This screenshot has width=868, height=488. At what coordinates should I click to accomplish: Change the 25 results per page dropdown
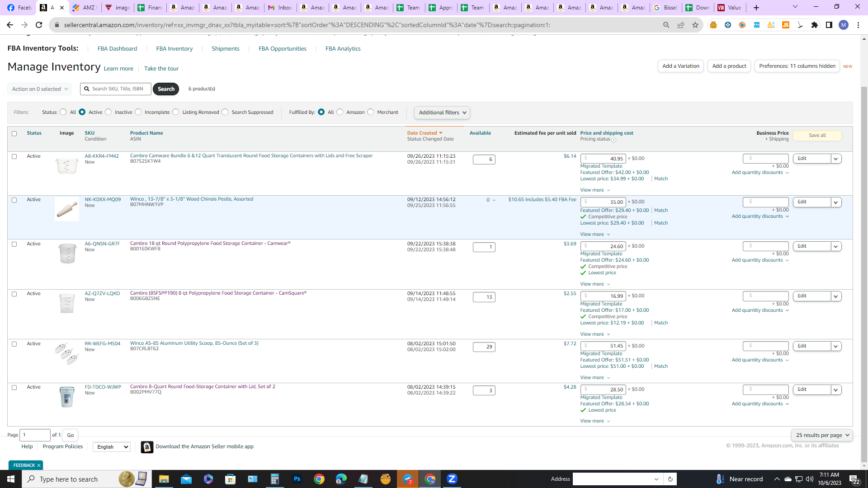[822, 435]
